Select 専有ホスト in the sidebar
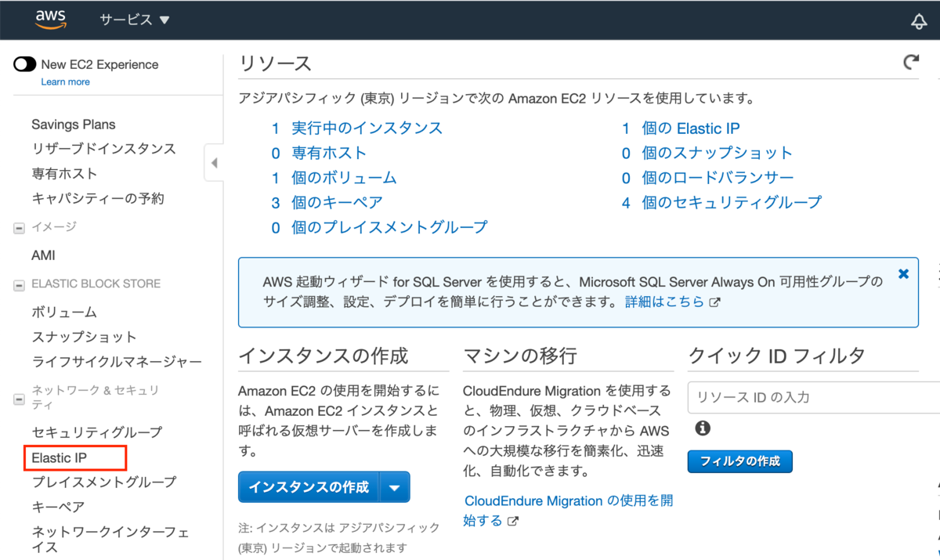Image resolution: width=940 pixels, height=560 pixels. click(x=64, y=174)
